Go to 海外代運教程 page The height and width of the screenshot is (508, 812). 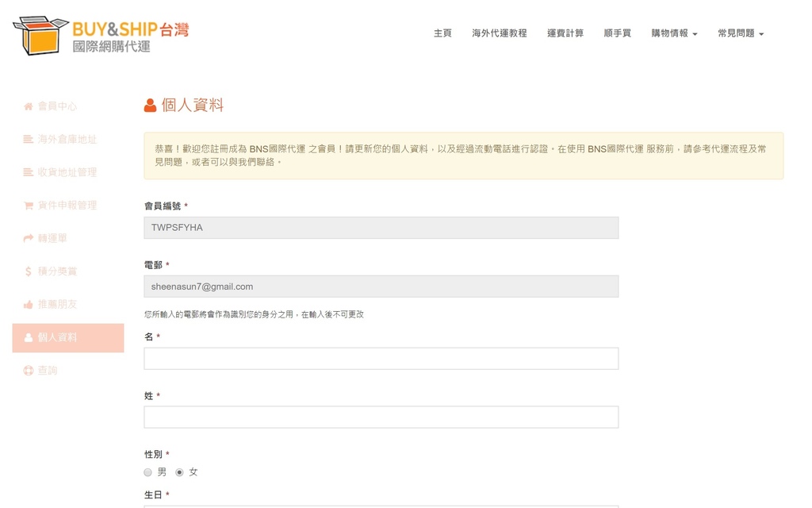pyautogui.click(x=500, y=33)
